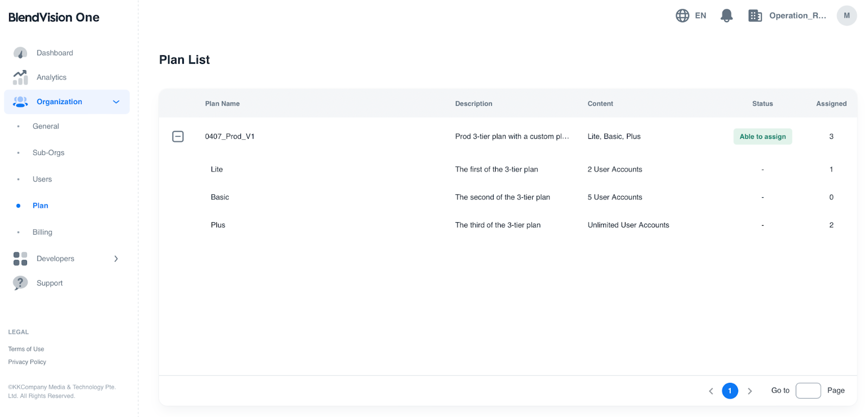
Task: Go to next page arrow
Action: [750, 391]
